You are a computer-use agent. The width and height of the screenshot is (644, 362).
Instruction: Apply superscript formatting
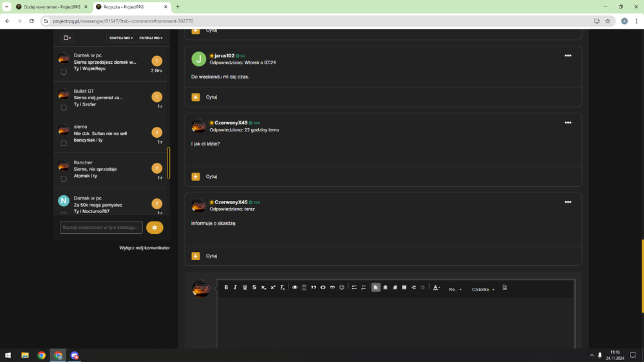[x=273, y=288]
